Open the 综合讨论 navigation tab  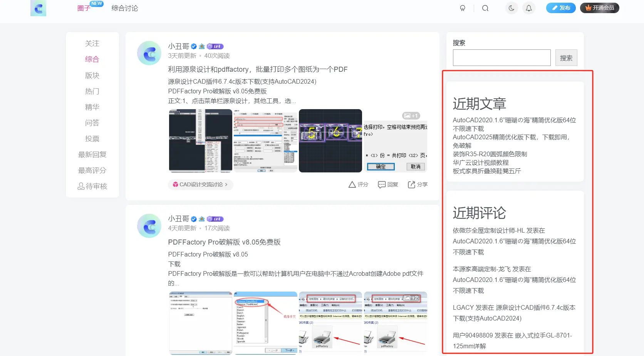(125, 8)
